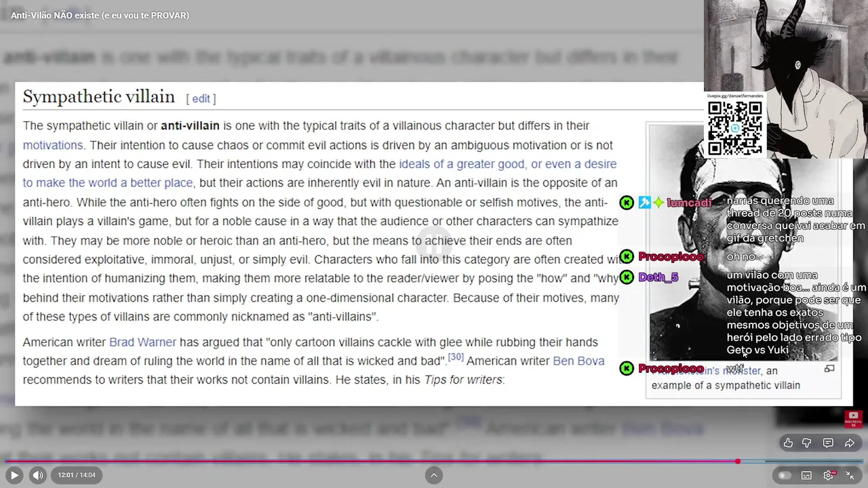Click the Procopiooo username next to wtf
The height and width of the screenshot is (488, 868).
point(671,369)
